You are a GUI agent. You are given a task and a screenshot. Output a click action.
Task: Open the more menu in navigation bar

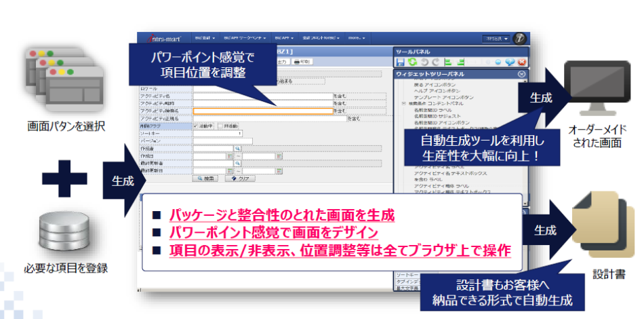[x=357, y=38]
